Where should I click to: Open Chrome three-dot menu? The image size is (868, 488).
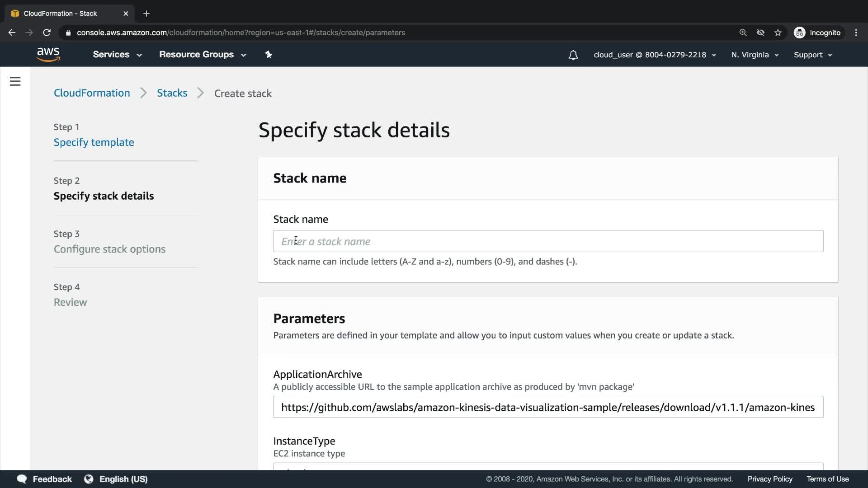coord(856,33)
